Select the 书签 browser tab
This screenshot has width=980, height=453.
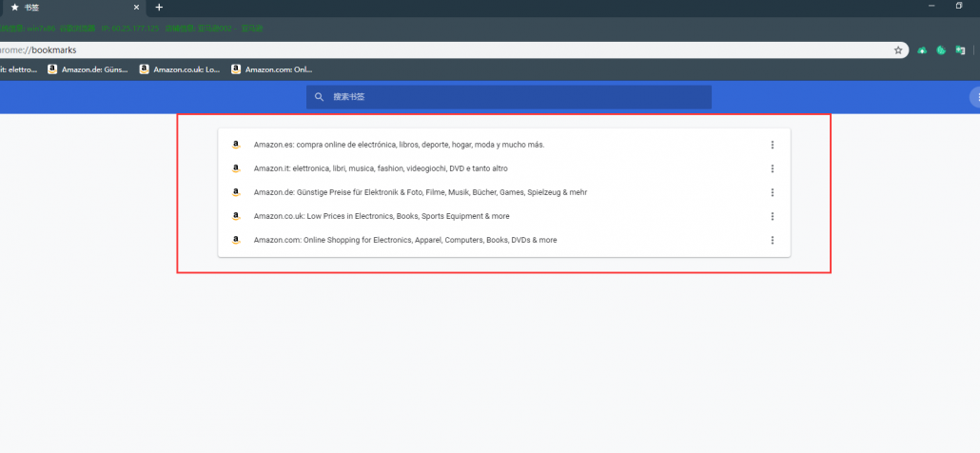tap(74, 8)
